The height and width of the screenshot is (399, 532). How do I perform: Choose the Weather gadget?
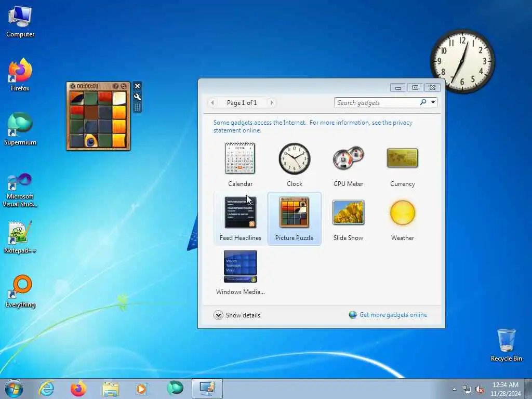[403, 219]
